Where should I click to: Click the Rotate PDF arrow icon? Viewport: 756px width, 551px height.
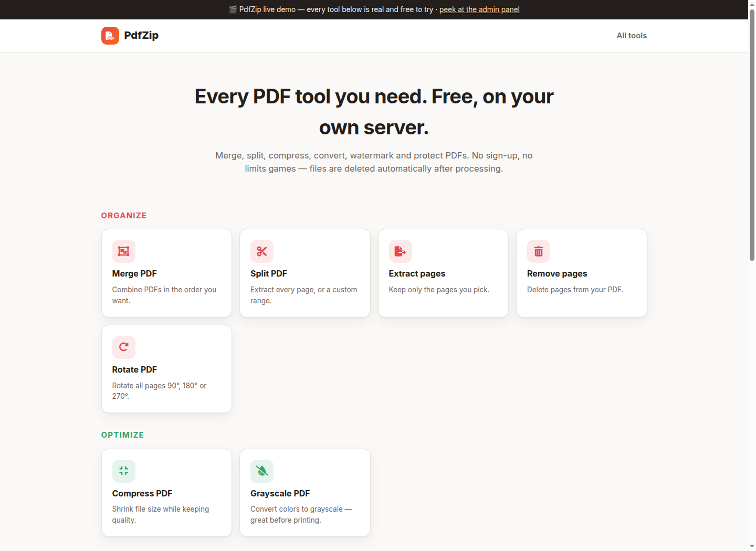pos(124,347)
